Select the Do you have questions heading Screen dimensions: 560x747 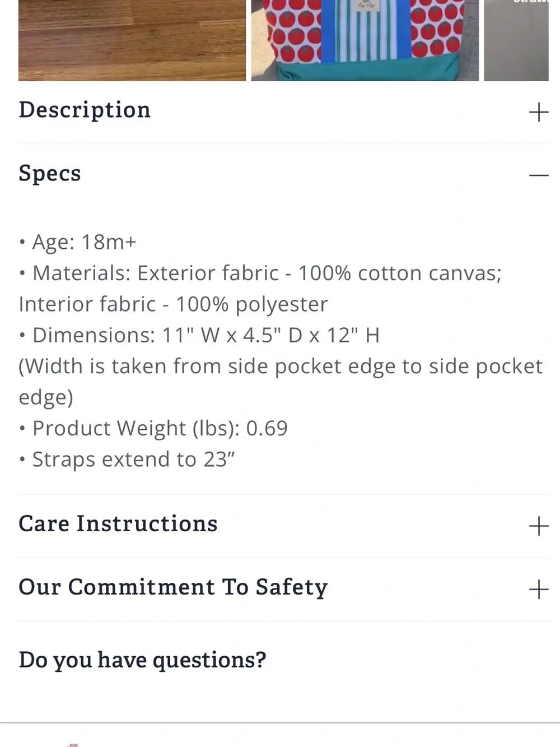[142, 660]
